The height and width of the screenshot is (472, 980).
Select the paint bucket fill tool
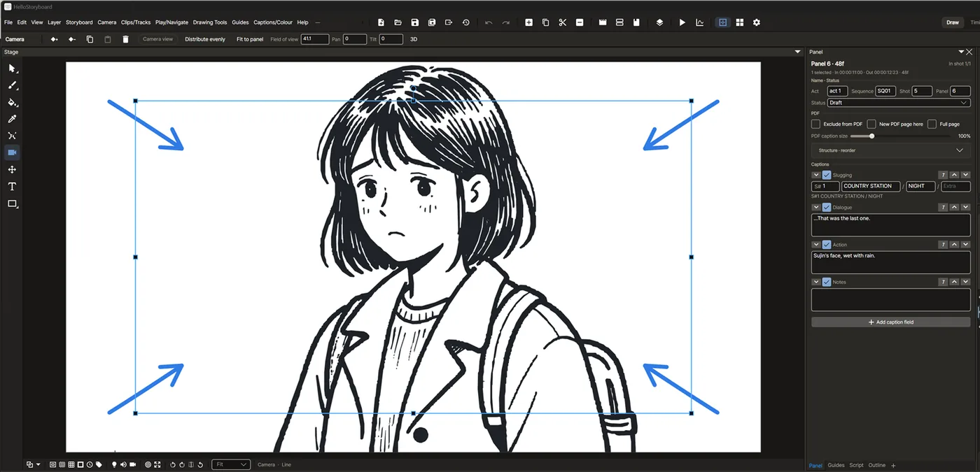pyautogui.click(x=12, y=102)
